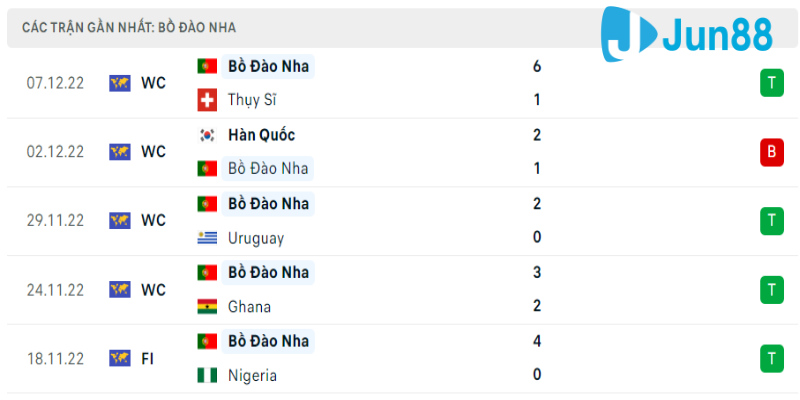Click the green T badge for Nigeria match

[x=771, y=358]
